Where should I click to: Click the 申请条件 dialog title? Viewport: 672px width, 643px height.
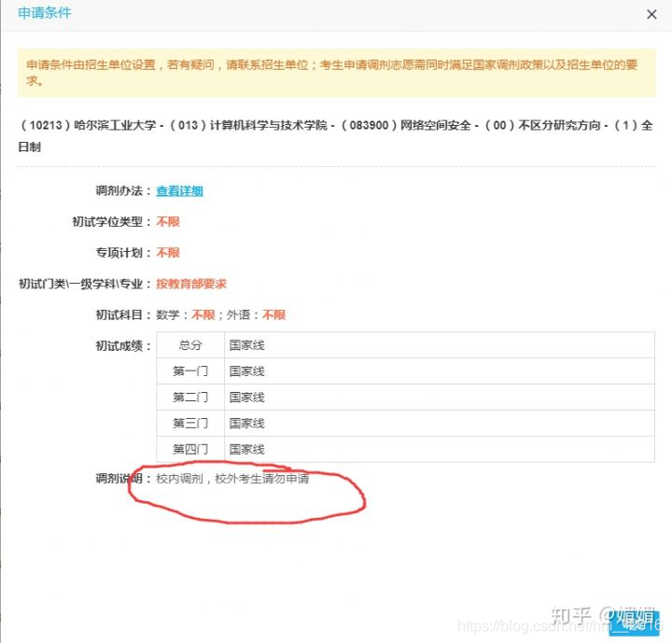45,13
